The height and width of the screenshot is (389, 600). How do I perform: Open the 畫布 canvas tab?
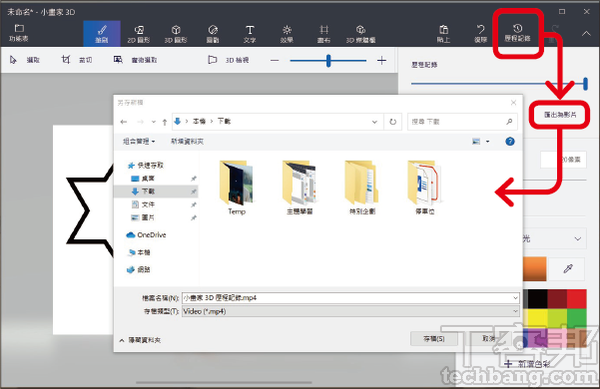click(x=324, y=34)
